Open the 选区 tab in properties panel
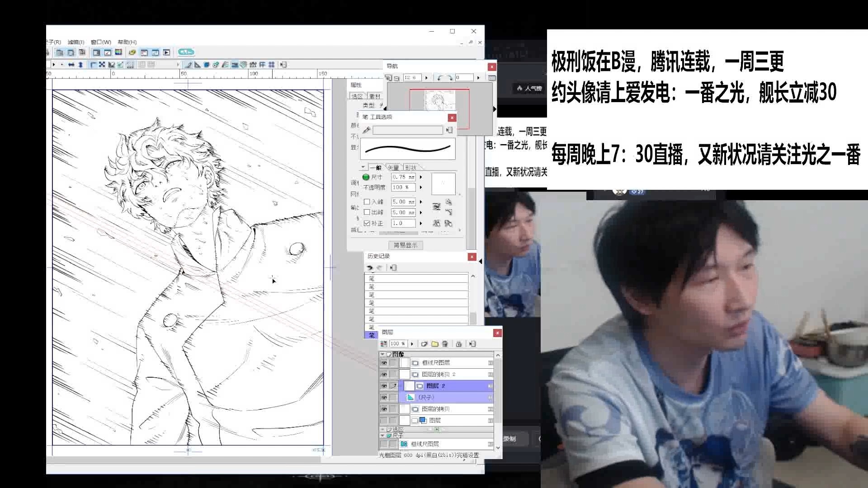Image resolution: width=868 pixels, height=488 pixels. point(357,96)
